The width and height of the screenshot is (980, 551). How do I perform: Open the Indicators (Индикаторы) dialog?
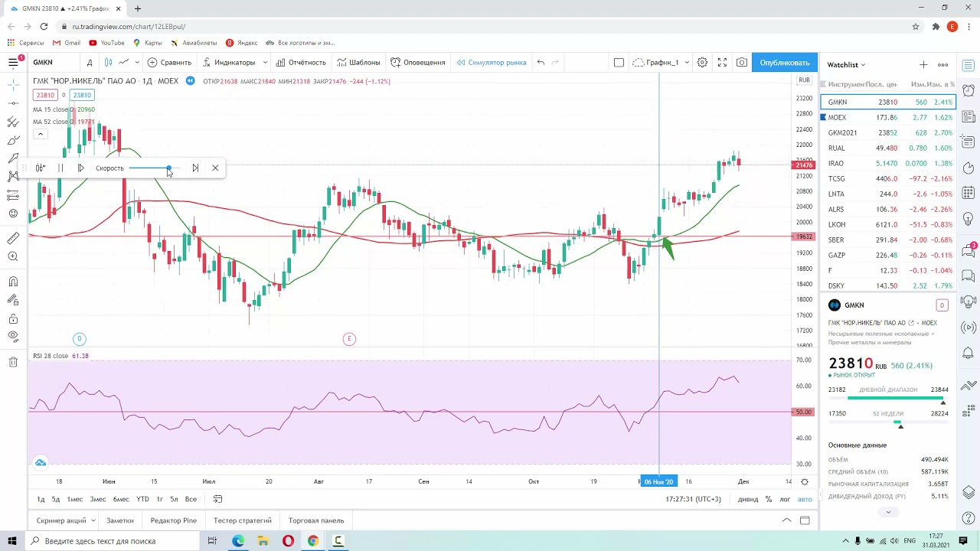(229, 63)
